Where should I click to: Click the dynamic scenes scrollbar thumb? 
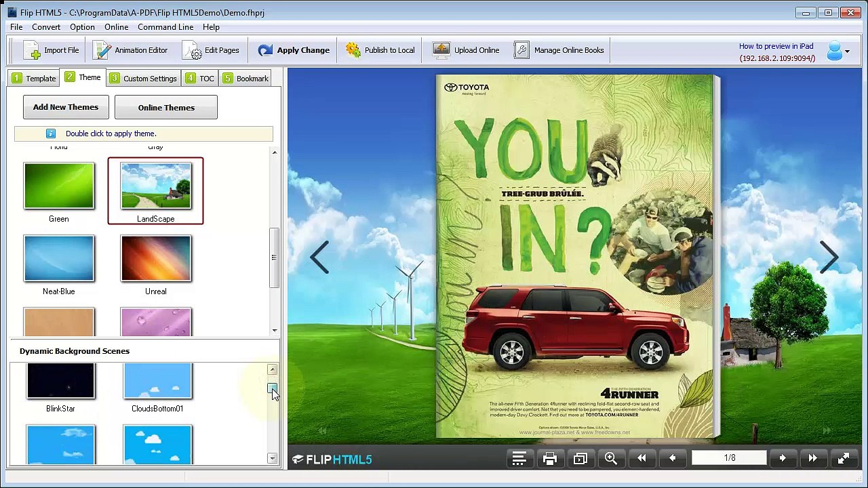pos(272,388)
